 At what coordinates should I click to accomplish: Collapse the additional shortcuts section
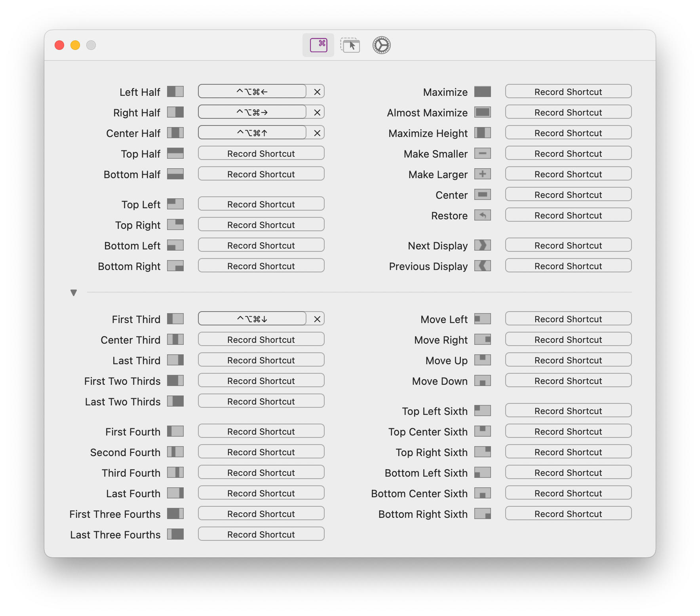point(74,293)
